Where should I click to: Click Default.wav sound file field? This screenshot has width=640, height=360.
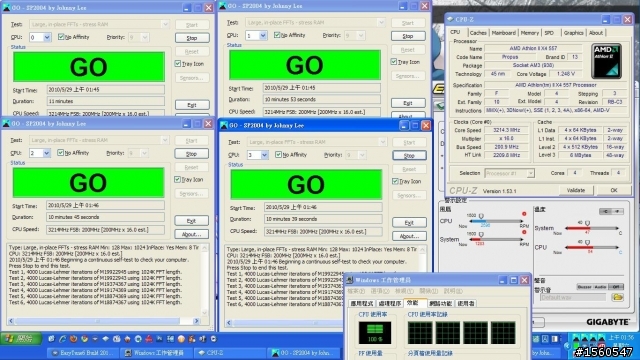pyautogui.click(x=573, y=298)
